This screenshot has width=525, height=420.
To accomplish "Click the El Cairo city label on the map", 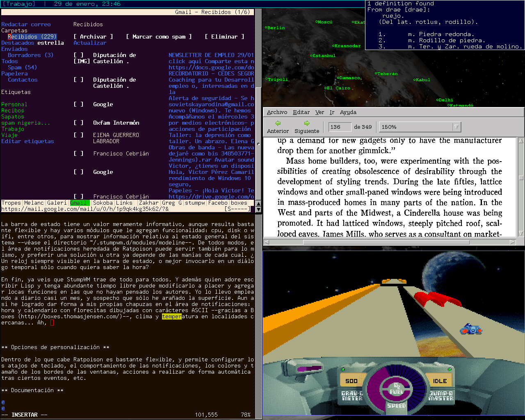I will point(338,88).
